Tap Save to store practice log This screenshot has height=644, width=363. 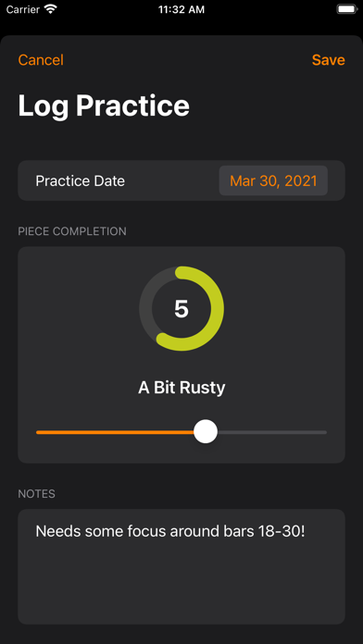(x=328, y=60)
